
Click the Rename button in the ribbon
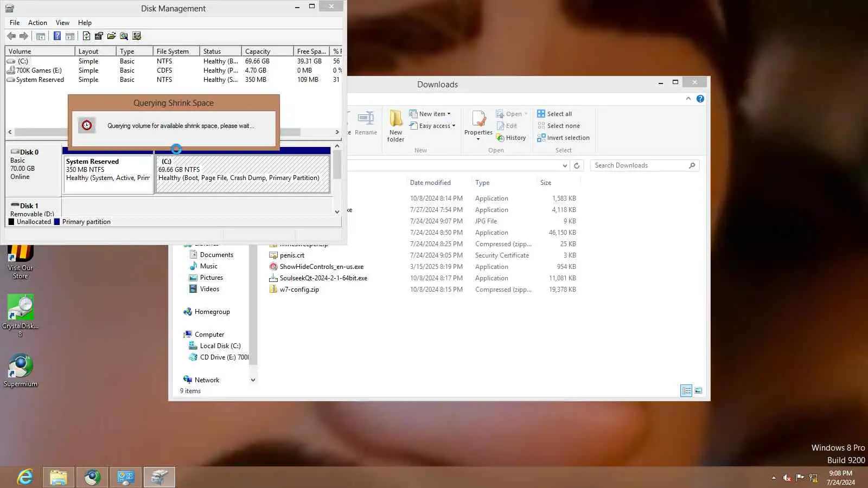(366, 123)
